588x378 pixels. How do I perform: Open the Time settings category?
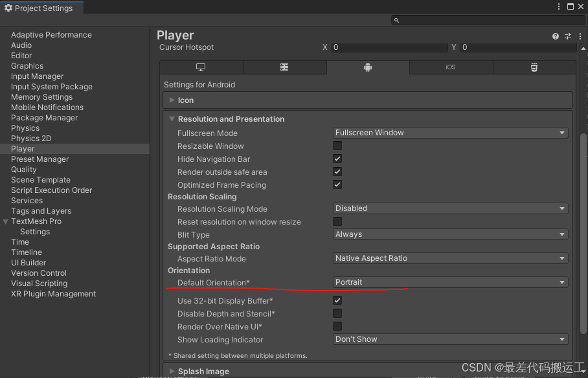20,242
